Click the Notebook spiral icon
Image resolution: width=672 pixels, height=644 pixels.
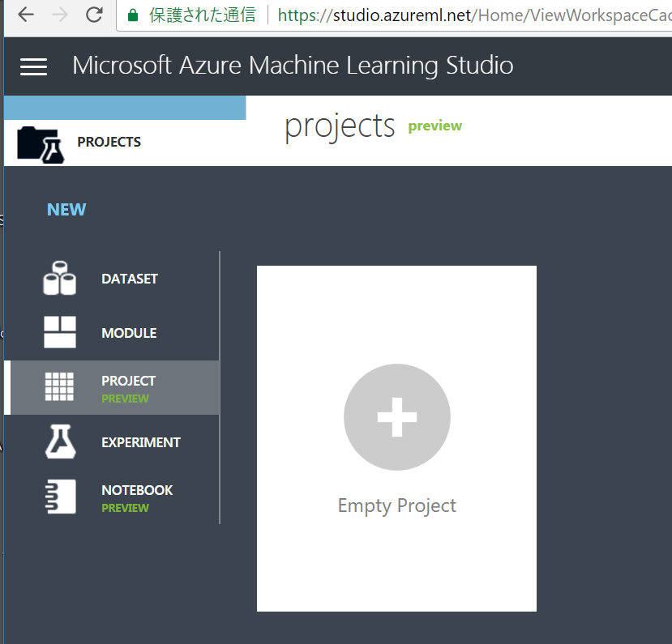point(61,497)
